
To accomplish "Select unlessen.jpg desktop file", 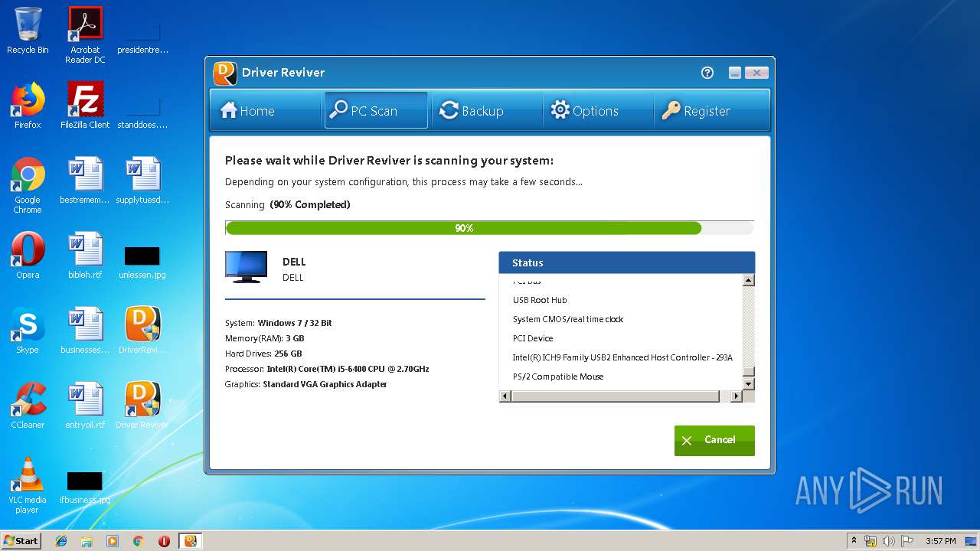I will coord(142,261).
